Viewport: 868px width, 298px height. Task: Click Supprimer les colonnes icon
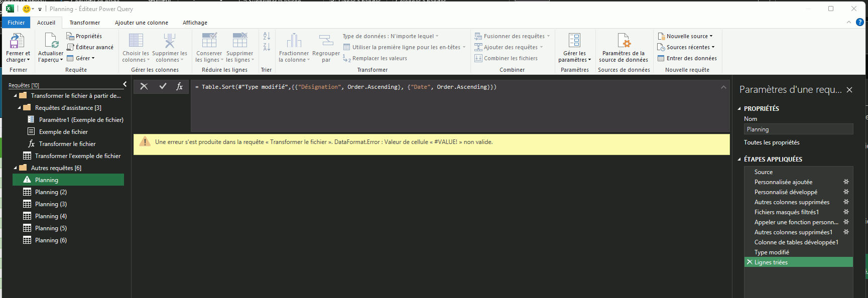[x=170, y=41]
